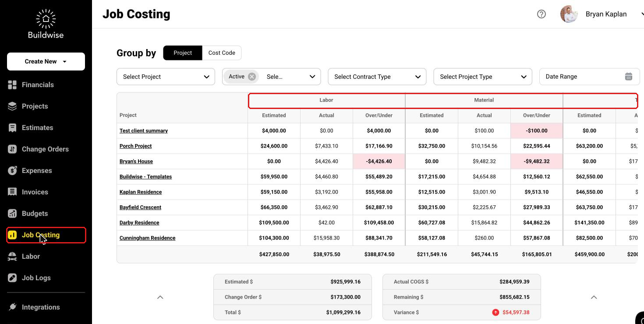Open Financials via its sidebar icon
644x324 pixels.
click(12, 85)
